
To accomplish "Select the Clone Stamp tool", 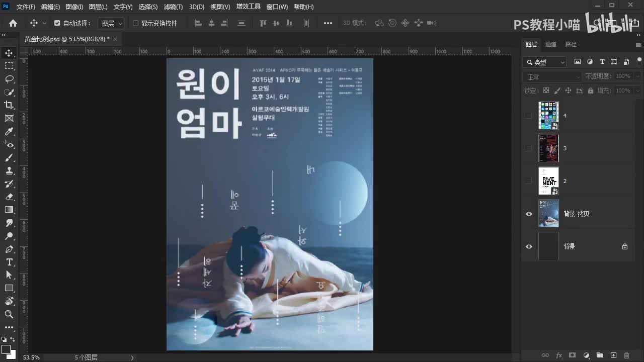I will (9, 170).
